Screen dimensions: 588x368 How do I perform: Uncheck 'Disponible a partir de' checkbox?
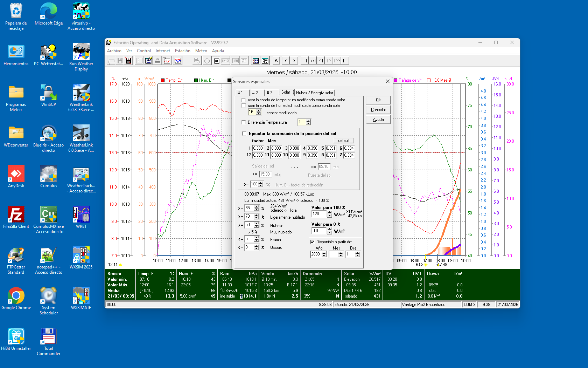click(x=312, y=242)
